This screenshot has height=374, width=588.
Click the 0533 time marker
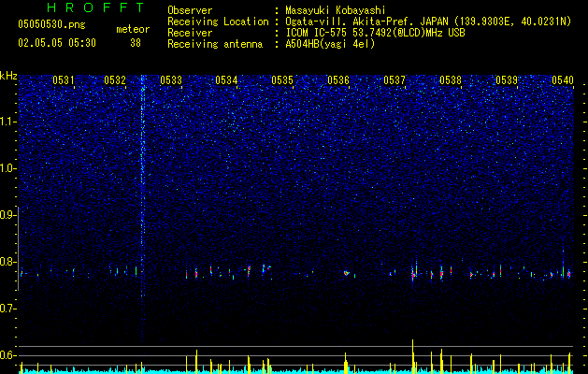coord(171,80)
